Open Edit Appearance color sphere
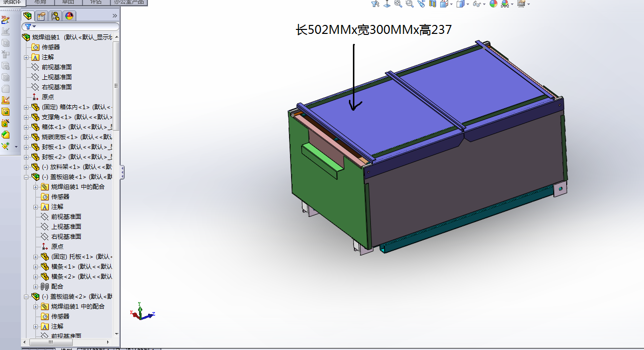This screenshot has width=644, height=350. pos(493,4)
